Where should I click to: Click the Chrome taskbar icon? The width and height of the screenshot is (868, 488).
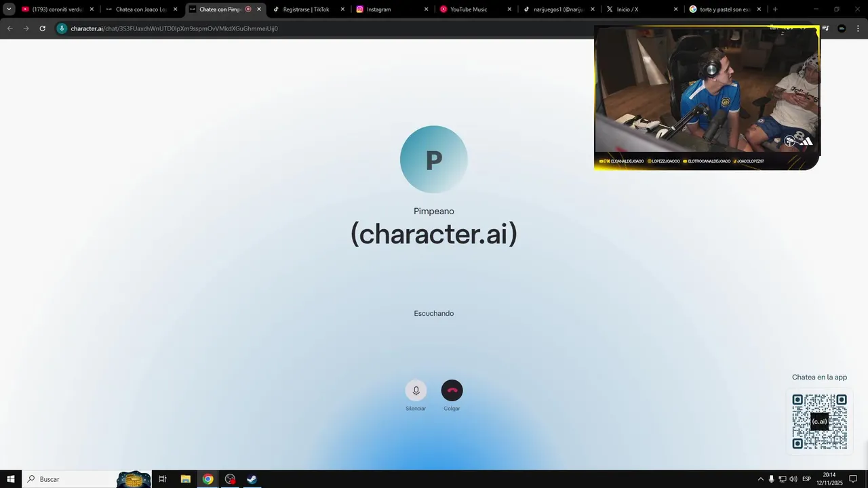tap(208, 479)
